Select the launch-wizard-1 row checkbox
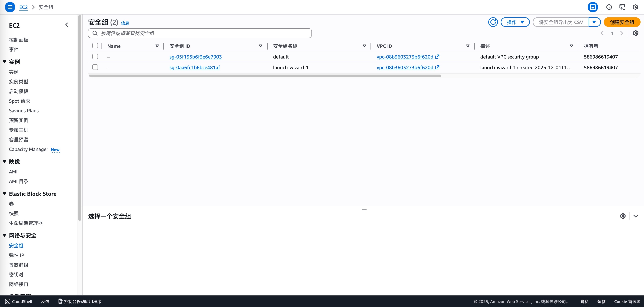 (x=95, y=67)
